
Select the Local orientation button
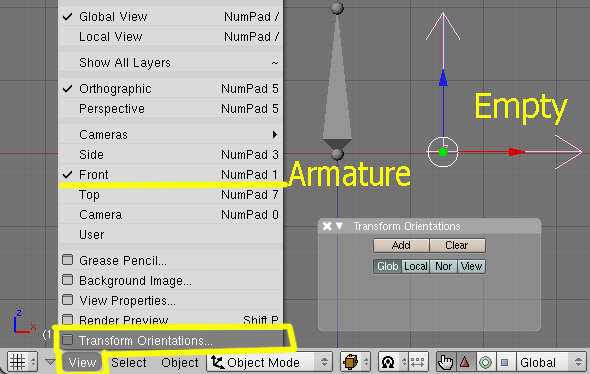(415, 266)
